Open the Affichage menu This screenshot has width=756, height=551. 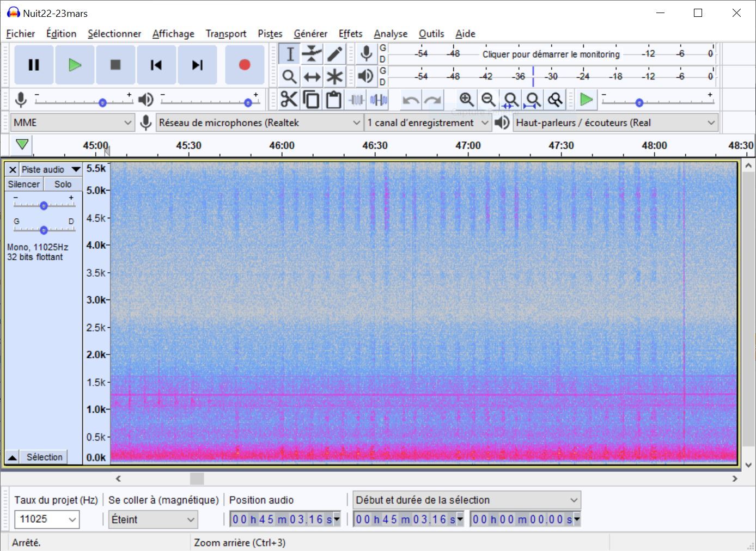click(x=173, y=34)
